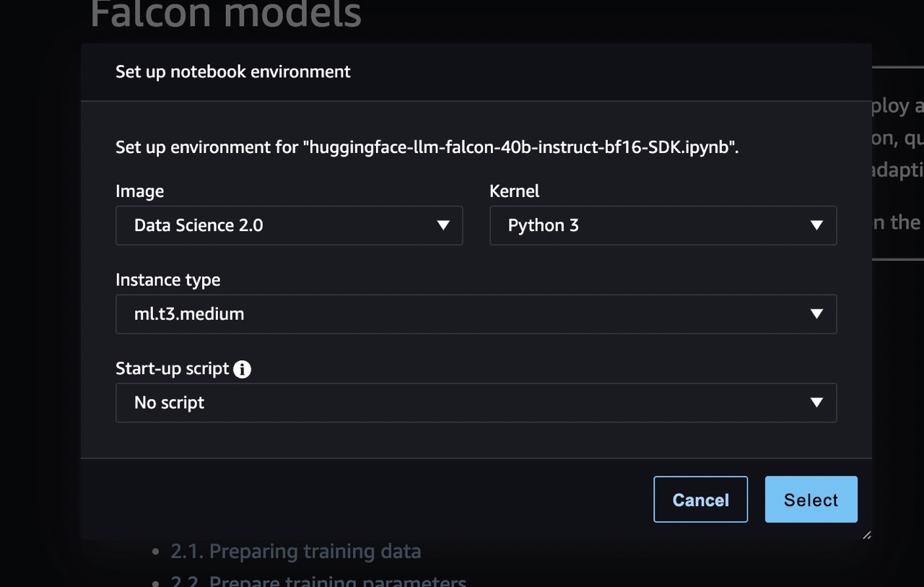Confirm the environment with the Select button
924x587 pixels.
811,499
